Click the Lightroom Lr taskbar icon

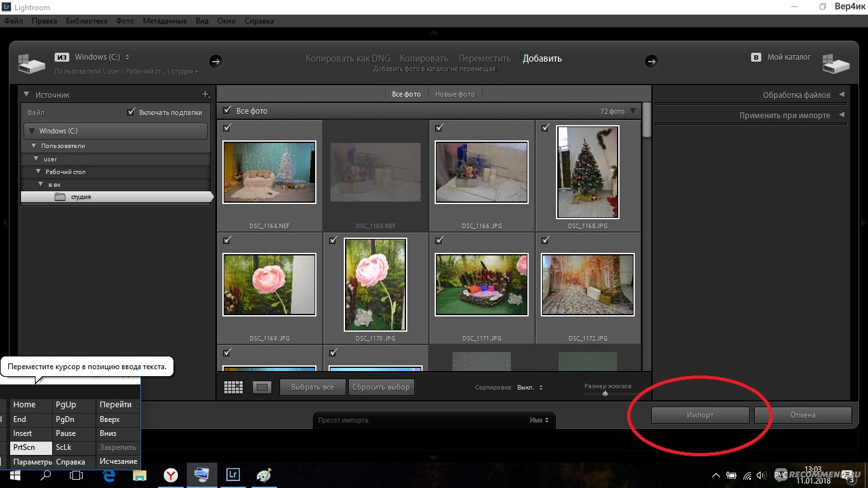[233, 475]
